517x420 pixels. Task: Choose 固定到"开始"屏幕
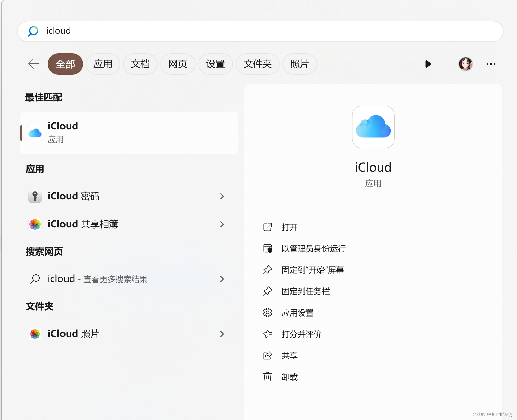coord(312,270)
